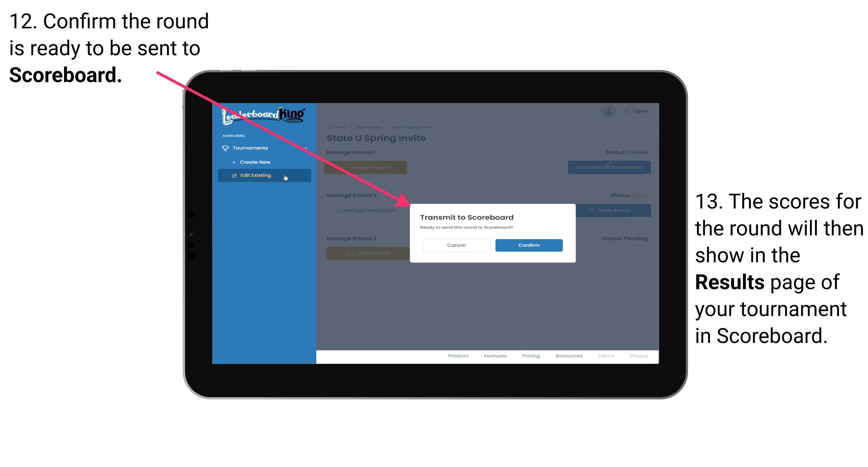The image size is (868, 467).
Task: Select the Edit Existing menu item
Action: 263,175
